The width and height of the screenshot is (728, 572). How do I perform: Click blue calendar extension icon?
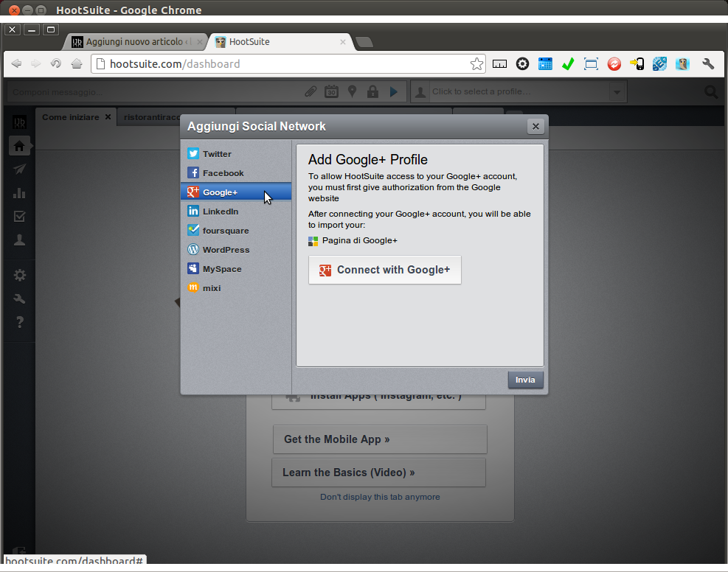[x=545, y=64]
